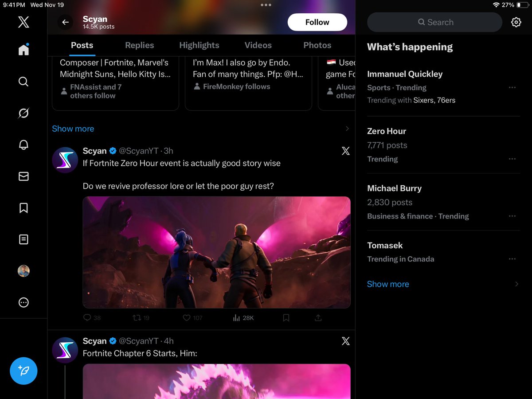
Task: Like Scyan's Zero Hour post
Action: (x=186, y=318)
